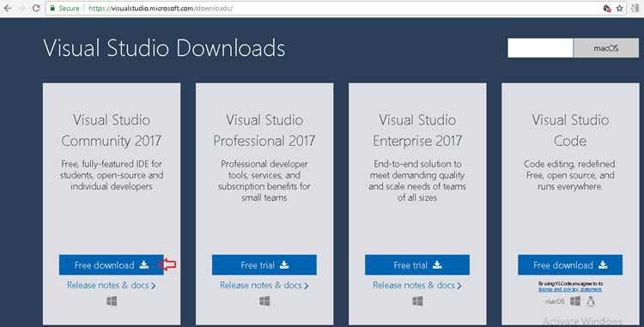644x327 pixels.
Task: Click the extension icon right of address bar
Action: 635,9
